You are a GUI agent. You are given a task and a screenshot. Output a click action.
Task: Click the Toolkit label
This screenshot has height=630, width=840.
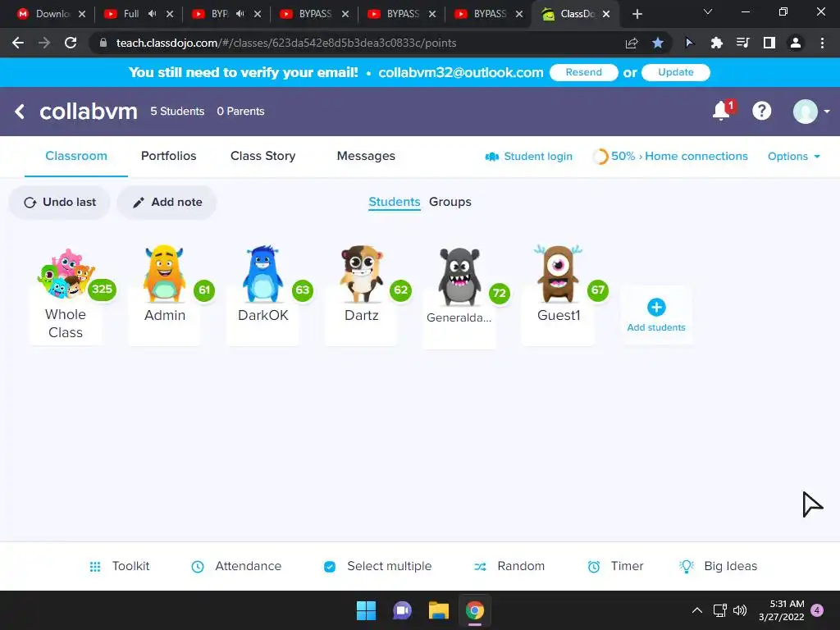pos(130,566)
